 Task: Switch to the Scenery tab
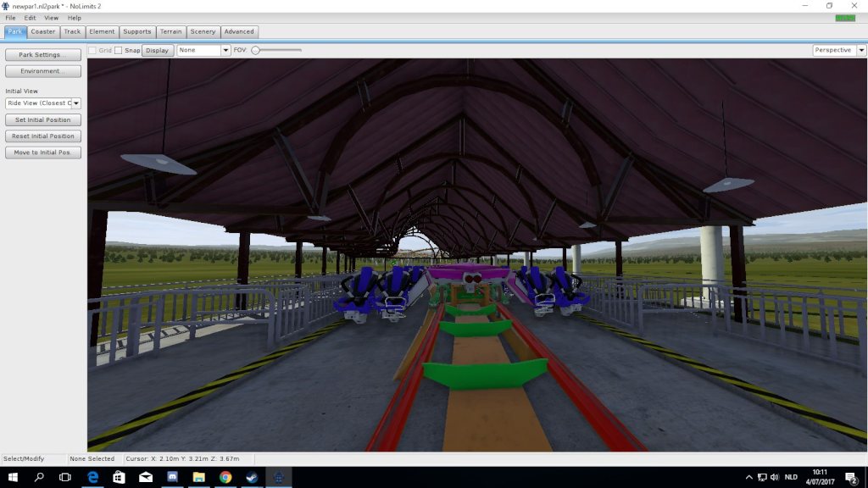click(203, 32)
